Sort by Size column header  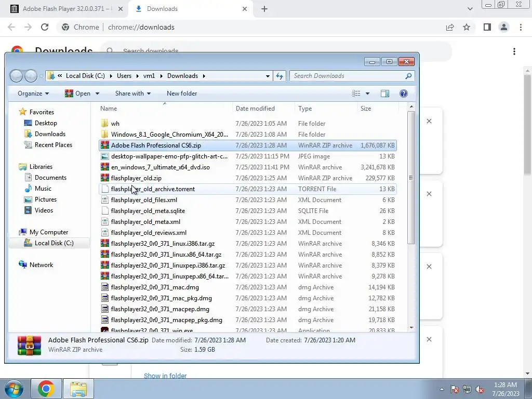pyautogui.click(x=378, y=109)
